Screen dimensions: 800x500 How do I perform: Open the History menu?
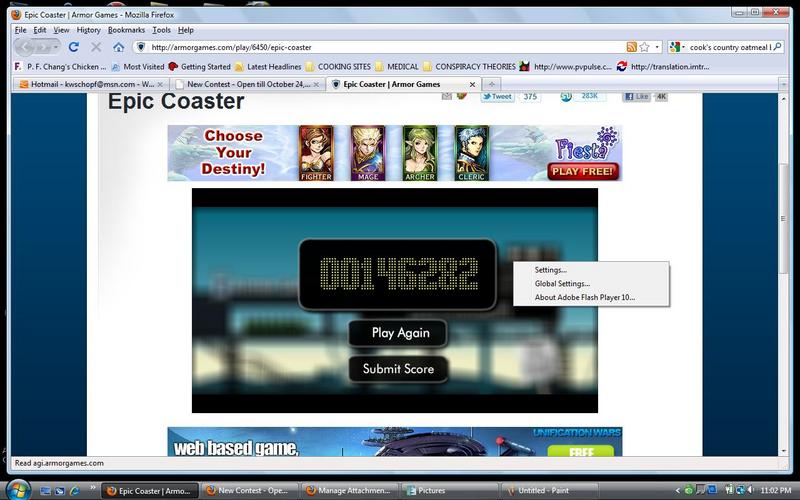point(88,30)
